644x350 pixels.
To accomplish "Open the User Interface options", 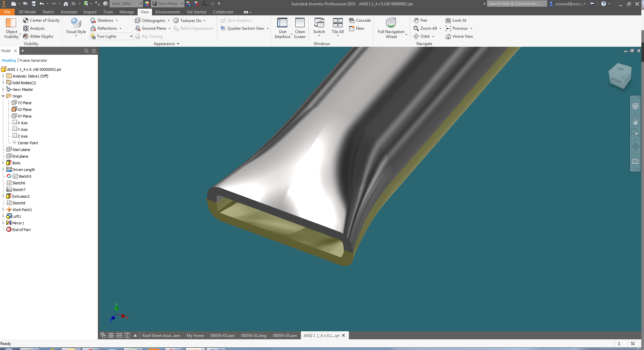I will point(283,28).
